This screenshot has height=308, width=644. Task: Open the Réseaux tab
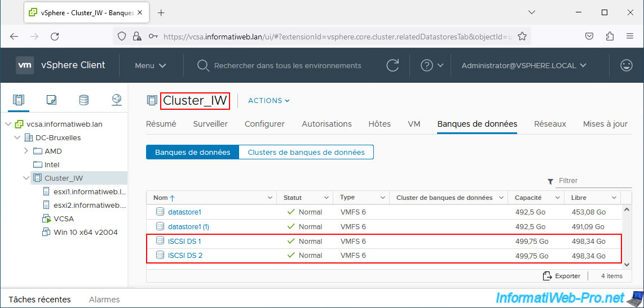tap(550, 124)
